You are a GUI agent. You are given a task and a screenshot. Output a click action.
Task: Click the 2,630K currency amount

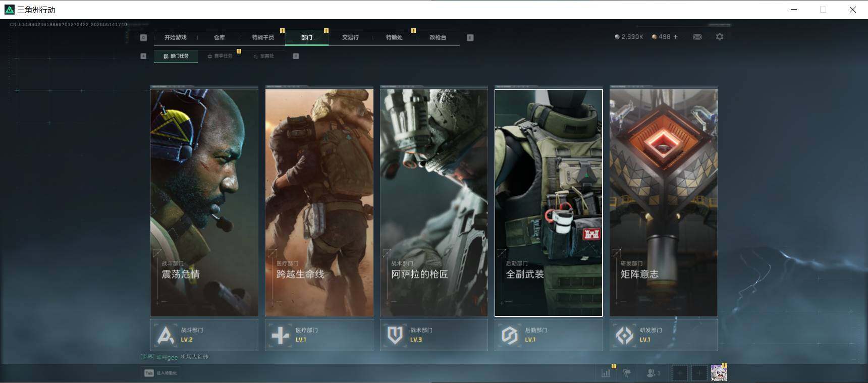(632, 37)
